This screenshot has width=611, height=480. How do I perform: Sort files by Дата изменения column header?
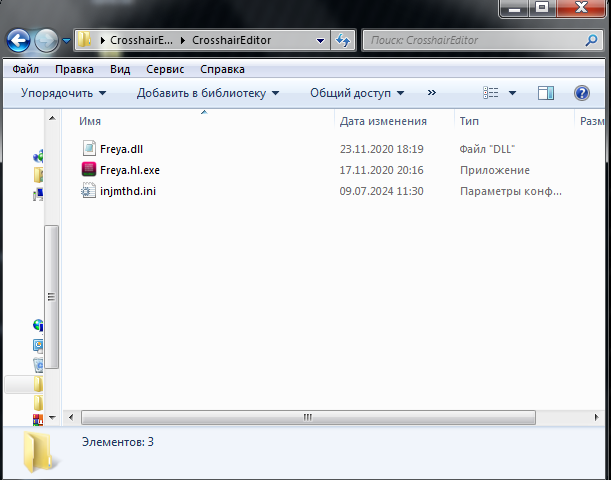point(383,121)
